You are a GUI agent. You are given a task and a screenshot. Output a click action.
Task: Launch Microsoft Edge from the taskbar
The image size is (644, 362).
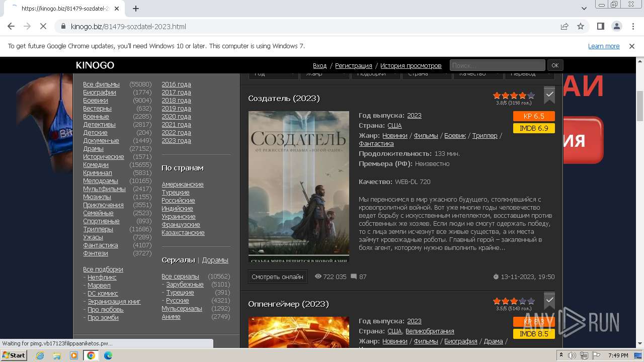tap(108, 355)
